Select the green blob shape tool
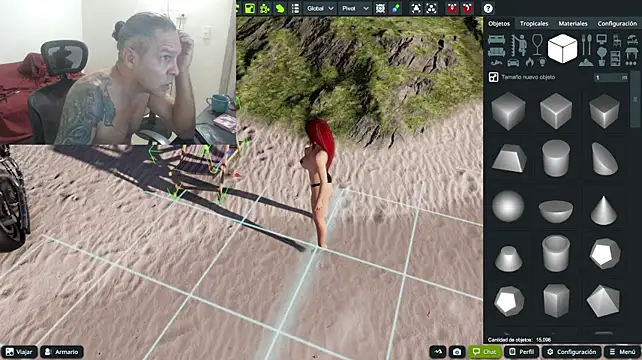 [x=280, y=8]
